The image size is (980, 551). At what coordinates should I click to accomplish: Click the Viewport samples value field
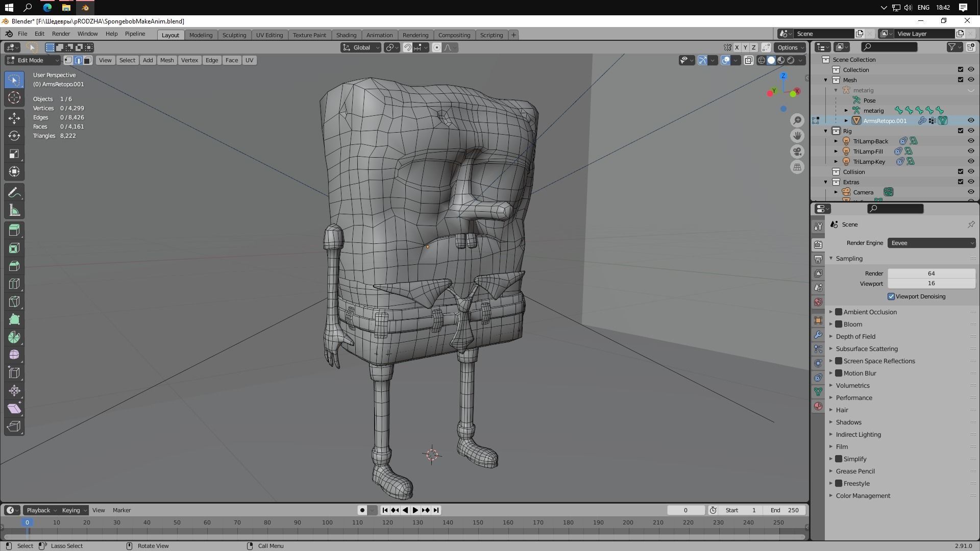click(x=932, y=283)
